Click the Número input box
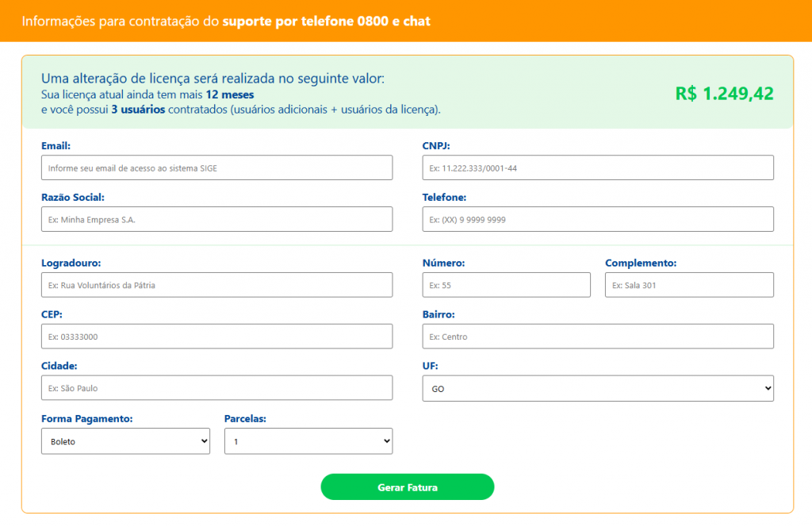 click(506, 285)
